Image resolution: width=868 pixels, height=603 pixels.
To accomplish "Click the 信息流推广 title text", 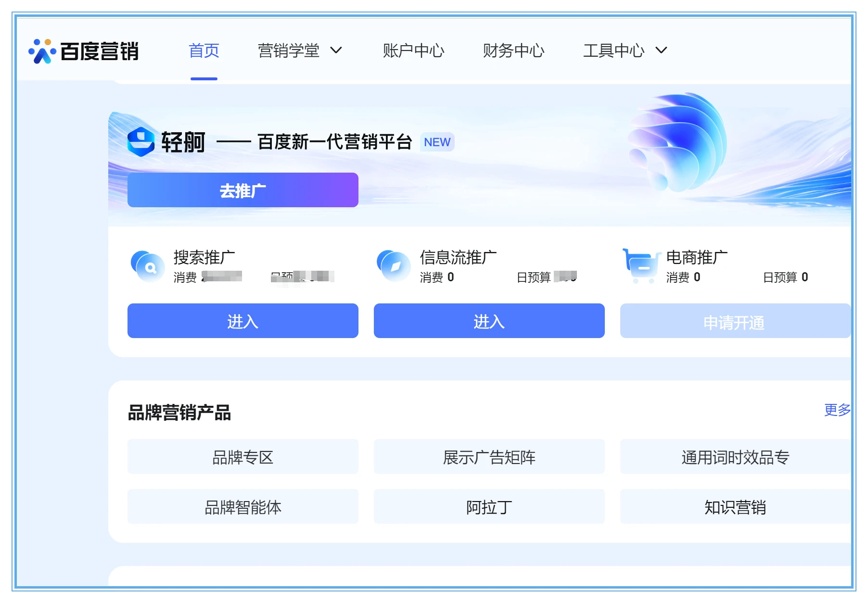I will 459,257.
